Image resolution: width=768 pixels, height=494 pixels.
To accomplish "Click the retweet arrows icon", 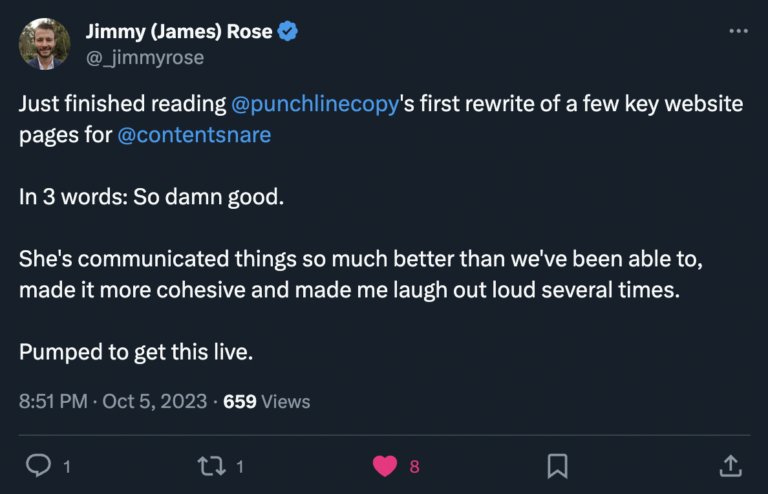I will (x=211, y=465).
